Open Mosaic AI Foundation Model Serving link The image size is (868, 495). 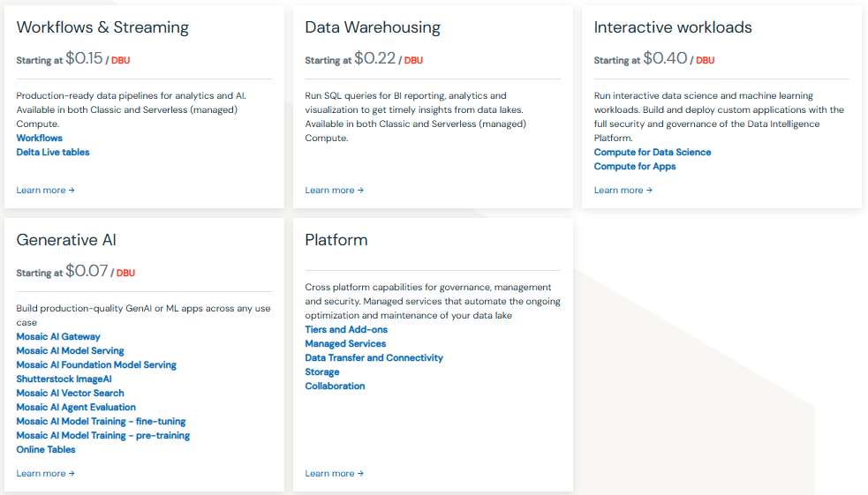coord(96,365)
